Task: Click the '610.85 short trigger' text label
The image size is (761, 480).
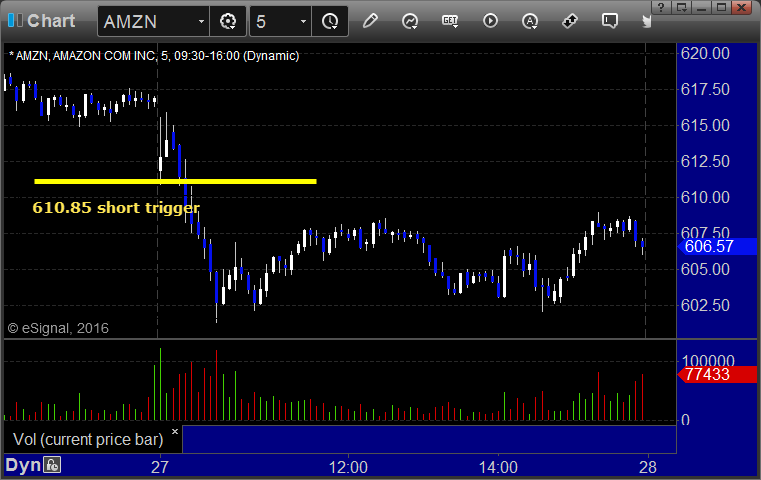Action: click(116, 208)
